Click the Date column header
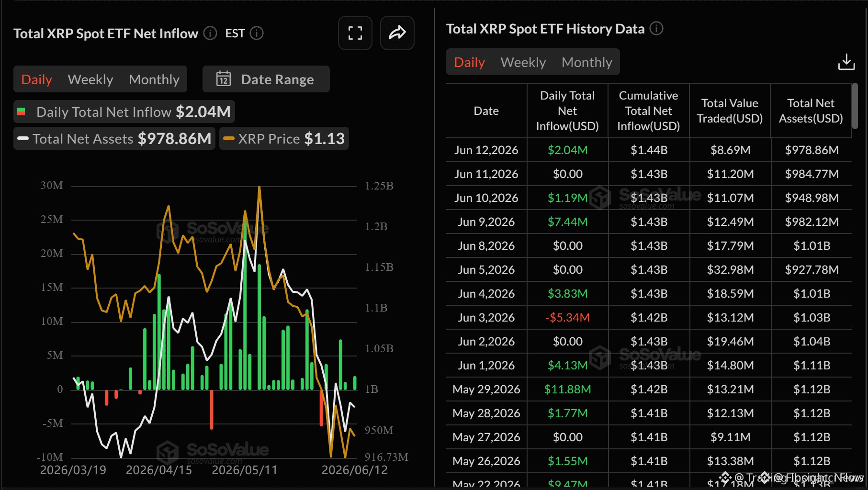This screenshot has height=490, width=868. [486, 111]
